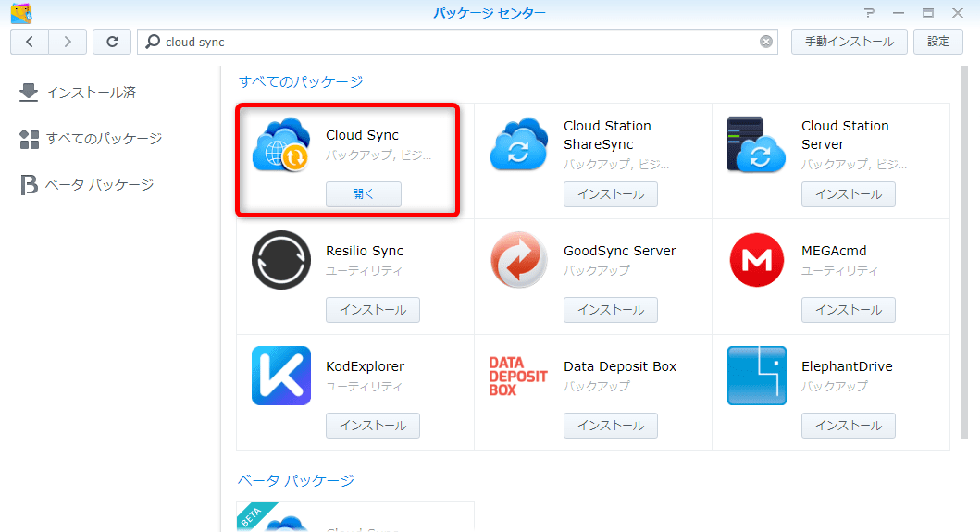Click the Cloud Station ShareSync title

pyautogui.click(x=607, y=135)
